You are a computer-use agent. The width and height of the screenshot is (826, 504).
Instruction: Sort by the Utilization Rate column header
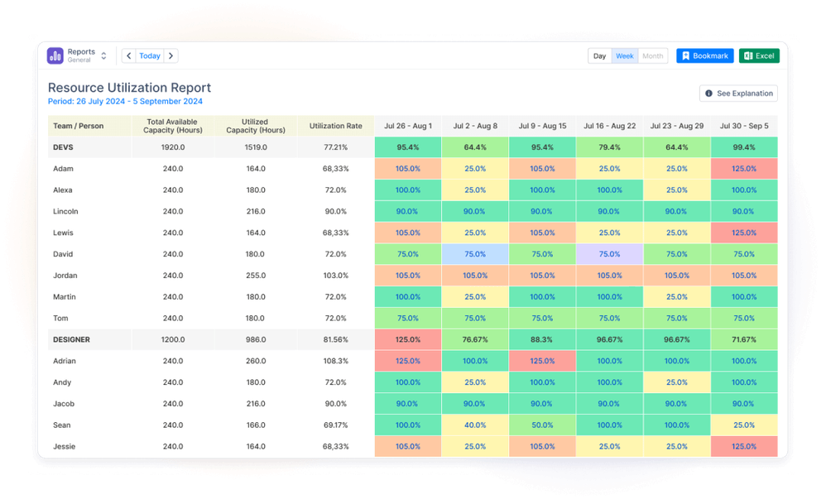335,126
